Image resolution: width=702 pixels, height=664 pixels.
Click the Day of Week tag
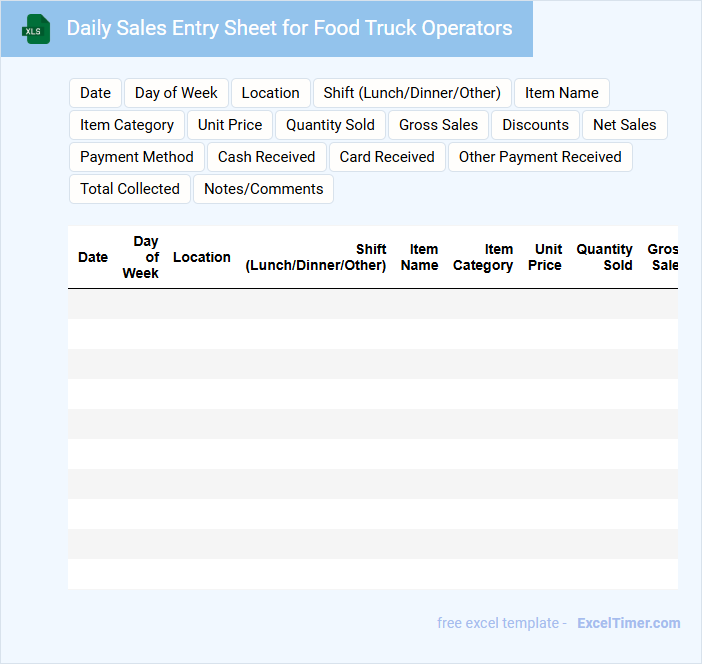pos(176,93)
